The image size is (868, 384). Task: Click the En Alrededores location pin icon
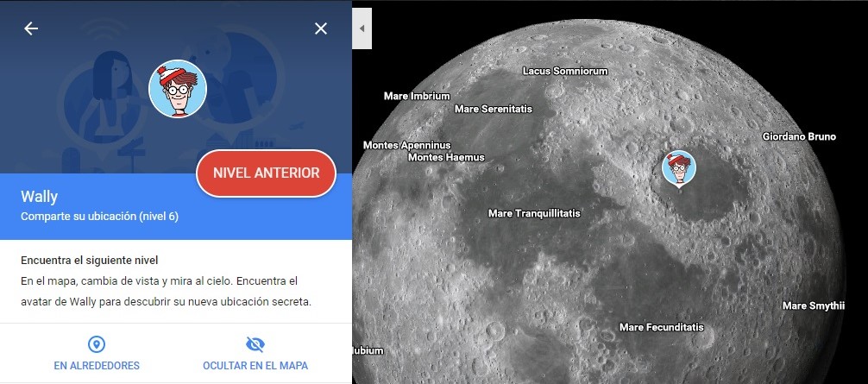97,344
